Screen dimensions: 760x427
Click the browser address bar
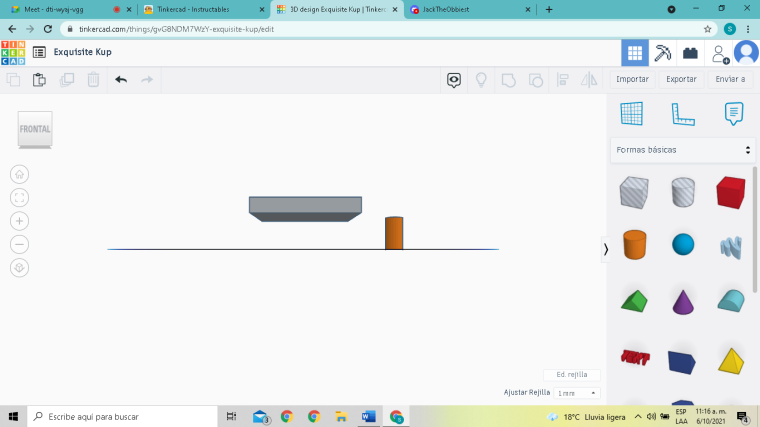[388, 29]
